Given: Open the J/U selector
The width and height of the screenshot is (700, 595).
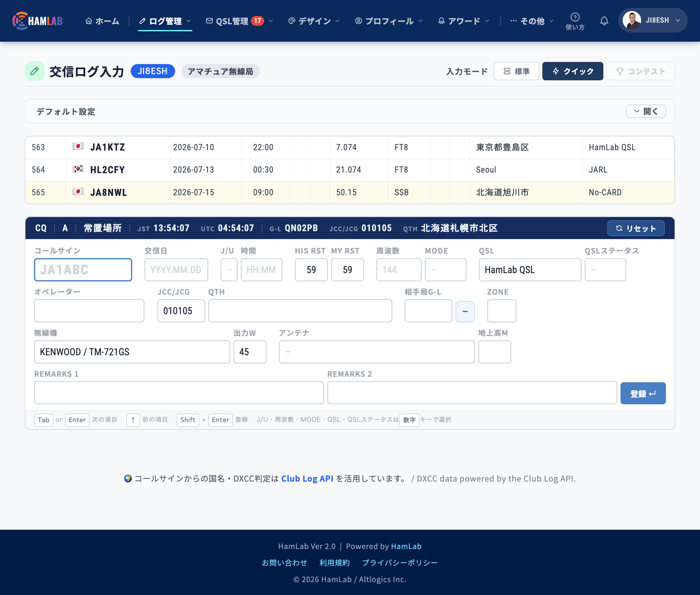Looking at the screenshot, I should 229,269.
